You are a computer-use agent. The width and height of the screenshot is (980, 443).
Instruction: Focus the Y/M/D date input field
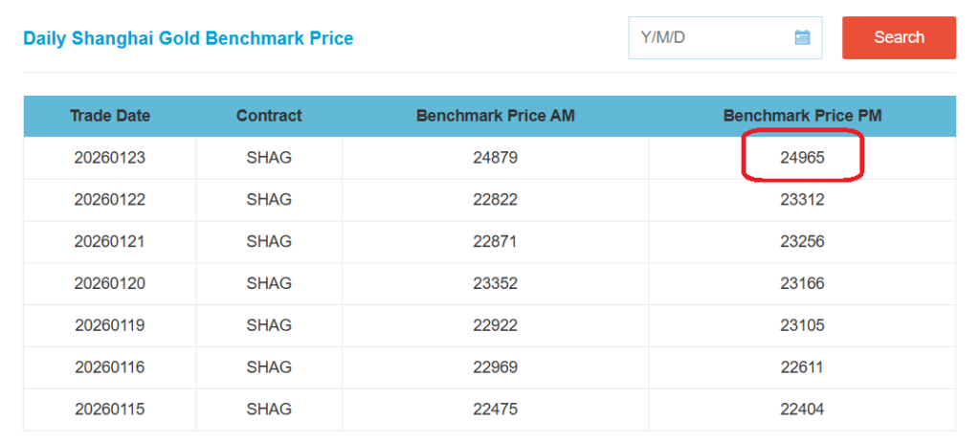(708, 38)
